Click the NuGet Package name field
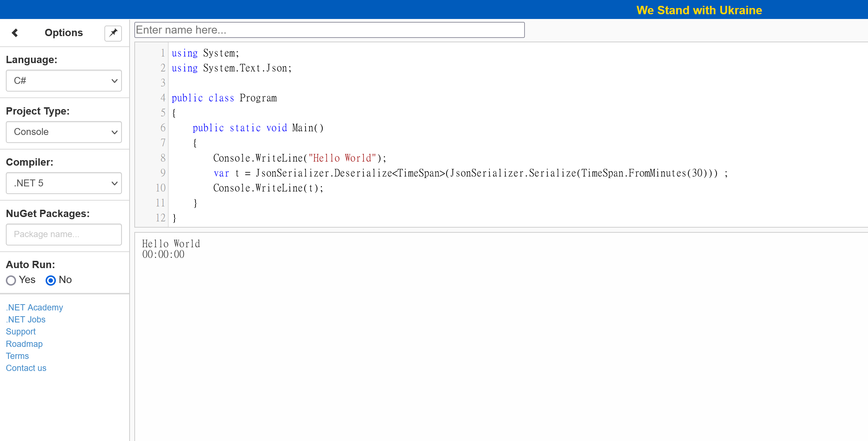 [x=64, y=235]
